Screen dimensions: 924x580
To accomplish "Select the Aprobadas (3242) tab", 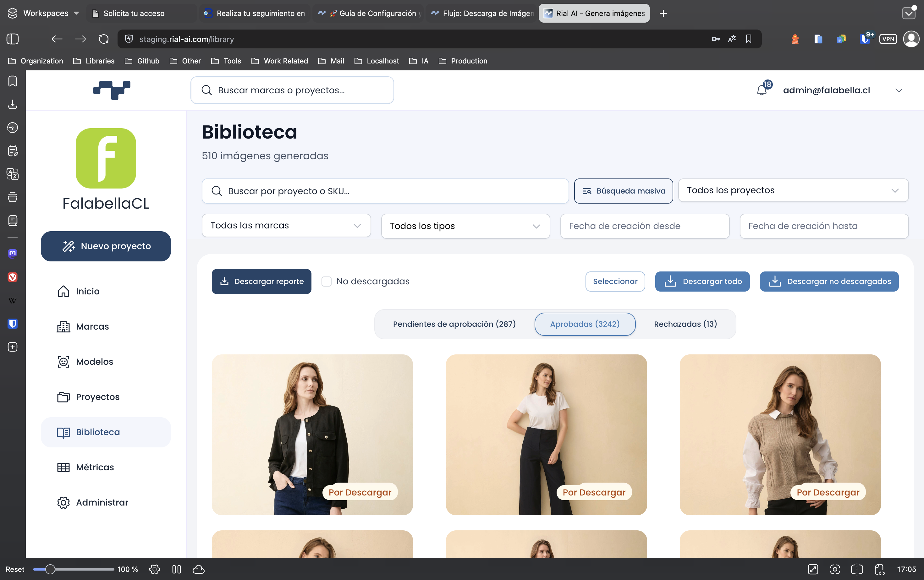I will coord(585,324).
